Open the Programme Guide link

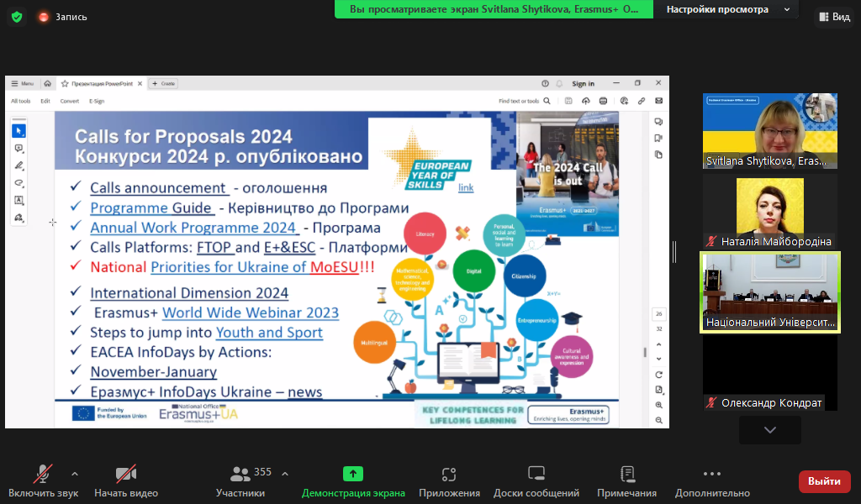point(151,207)
